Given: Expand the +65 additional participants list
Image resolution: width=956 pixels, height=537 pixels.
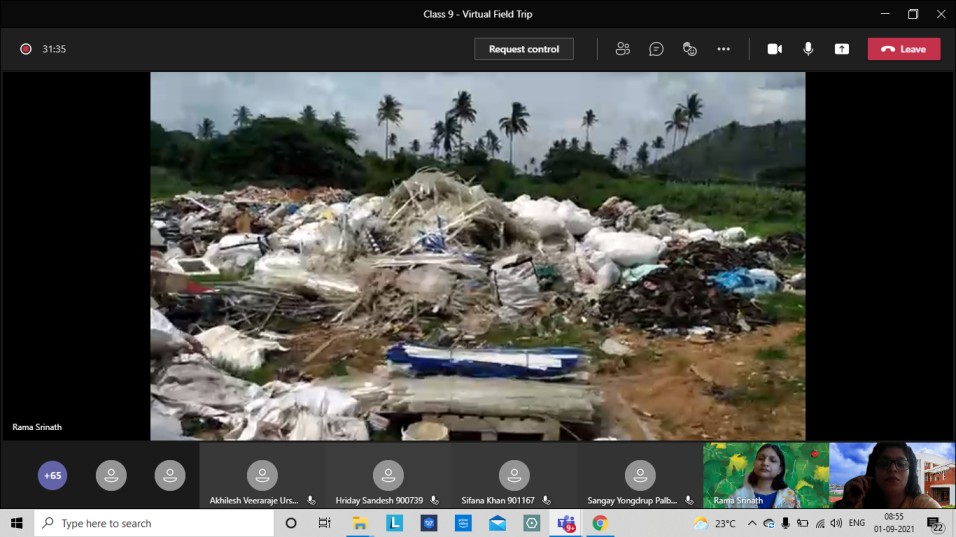Looking at the screenshot, I should pyautogui.click(x=53, y=476).
